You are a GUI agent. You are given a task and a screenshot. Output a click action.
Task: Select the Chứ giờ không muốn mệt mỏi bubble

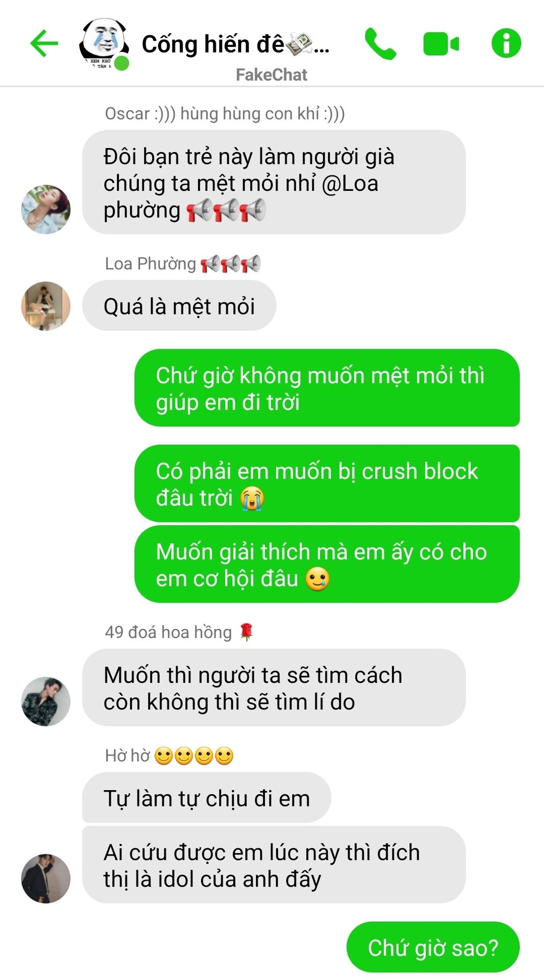click(x=327, y=388)
